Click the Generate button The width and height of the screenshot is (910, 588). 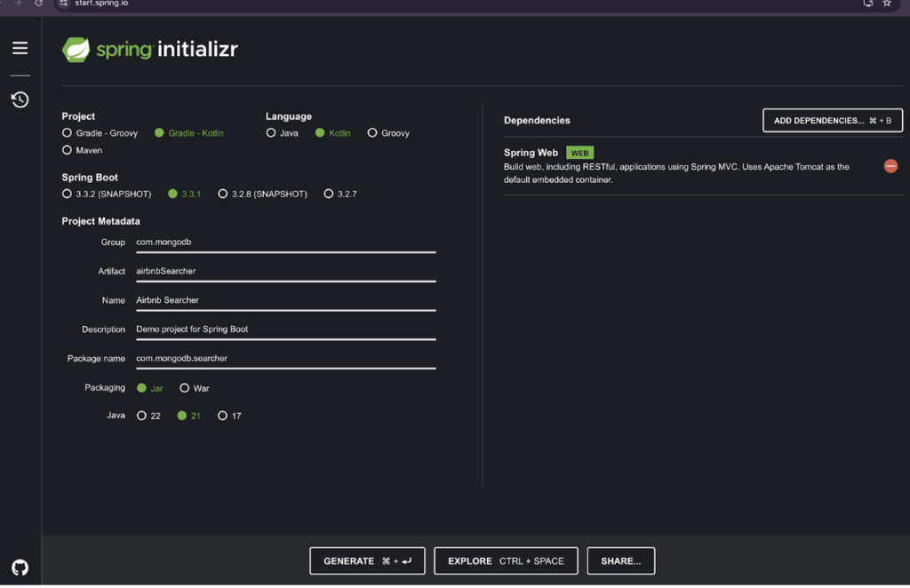(367, 561)
